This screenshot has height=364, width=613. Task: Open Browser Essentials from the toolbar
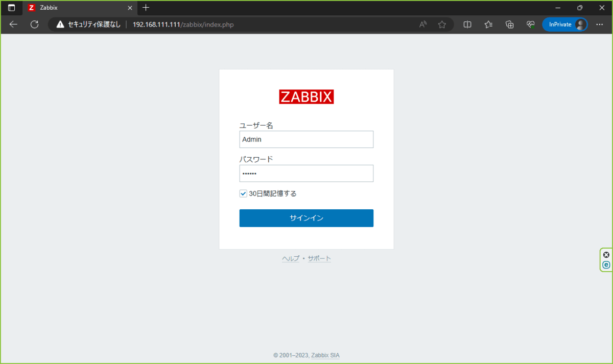click(x=530, y=24)
